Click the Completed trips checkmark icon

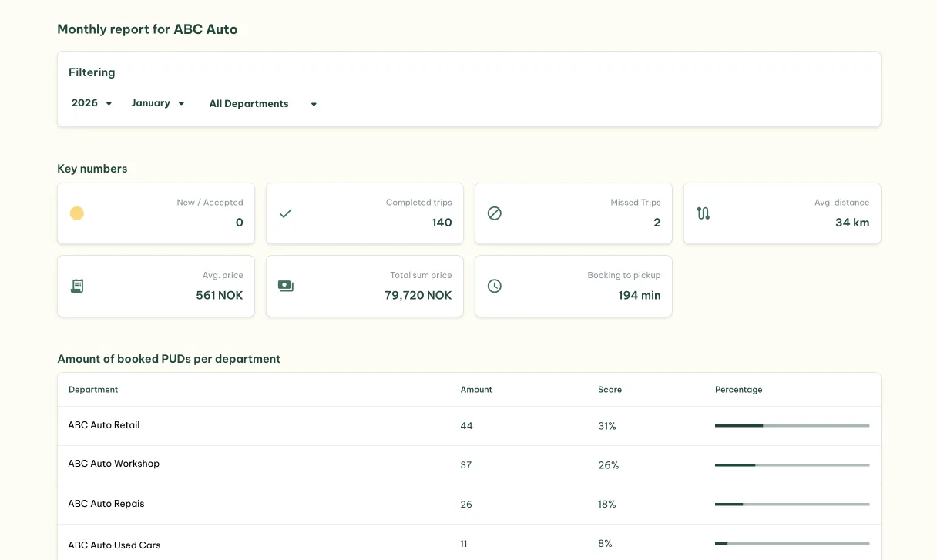tap(286, 213)
